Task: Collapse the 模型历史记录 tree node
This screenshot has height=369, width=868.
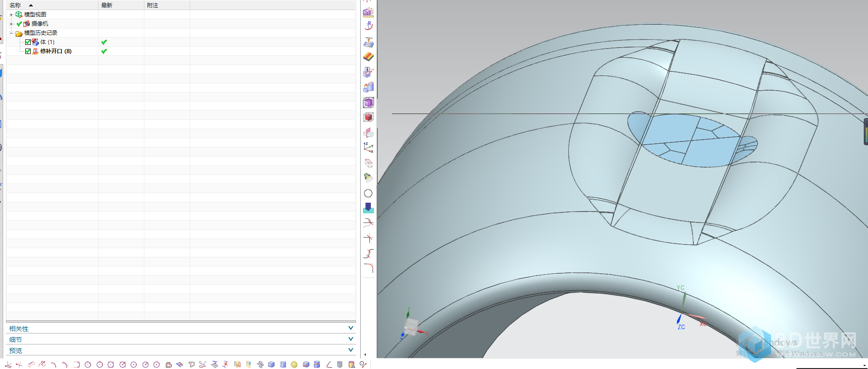Action: coord(11,33)
